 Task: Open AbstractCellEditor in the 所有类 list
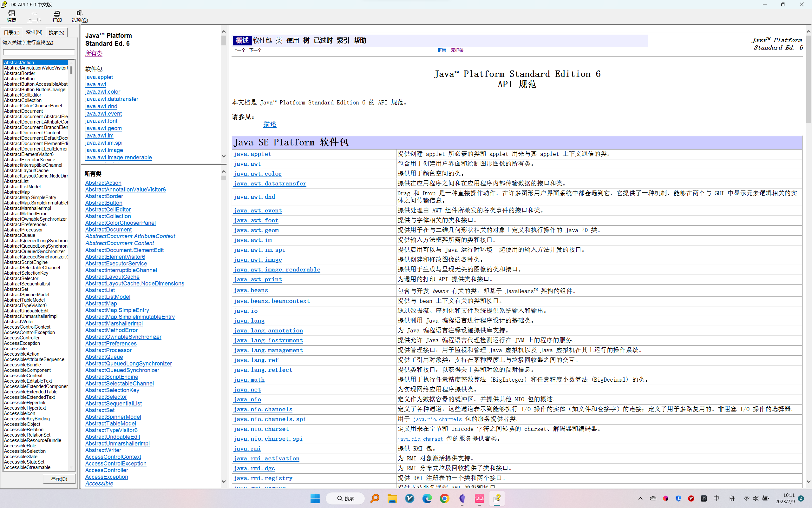click(108, 209)
